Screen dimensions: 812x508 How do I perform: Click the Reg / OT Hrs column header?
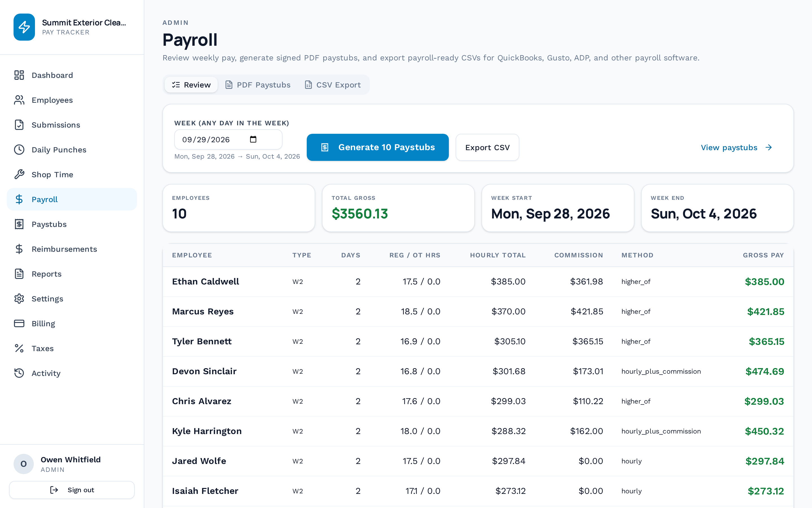point(415,255)
